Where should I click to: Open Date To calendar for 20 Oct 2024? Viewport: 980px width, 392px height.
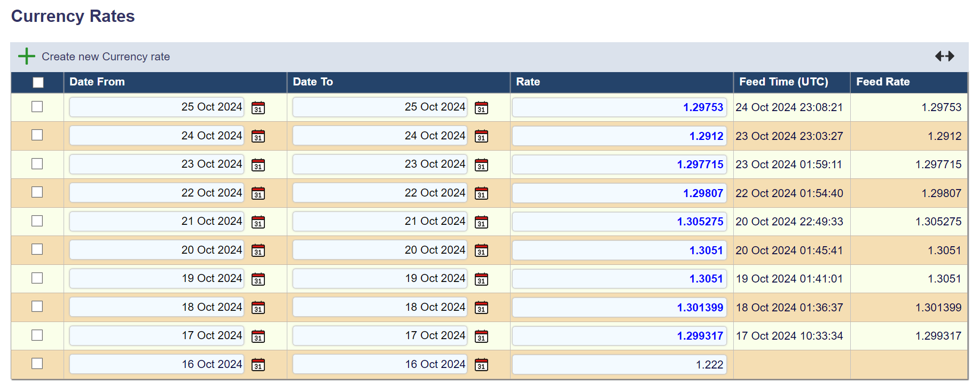click(481, 250)
